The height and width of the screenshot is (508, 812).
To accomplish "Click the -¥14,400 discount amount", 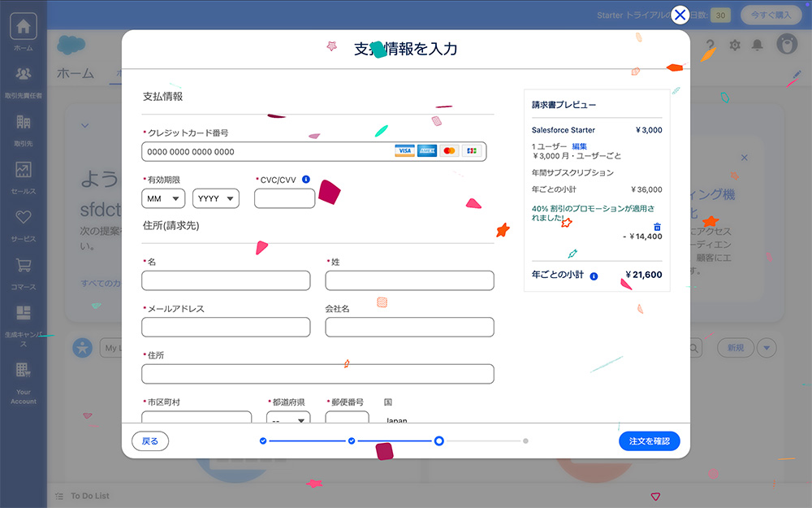I will pos(642,237).
